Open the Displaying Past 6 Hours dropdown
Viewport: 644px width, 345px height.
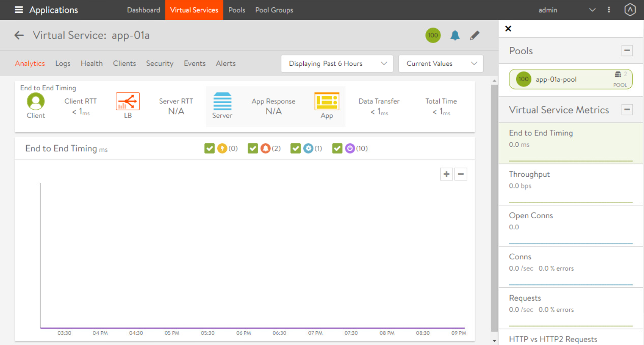337,64
